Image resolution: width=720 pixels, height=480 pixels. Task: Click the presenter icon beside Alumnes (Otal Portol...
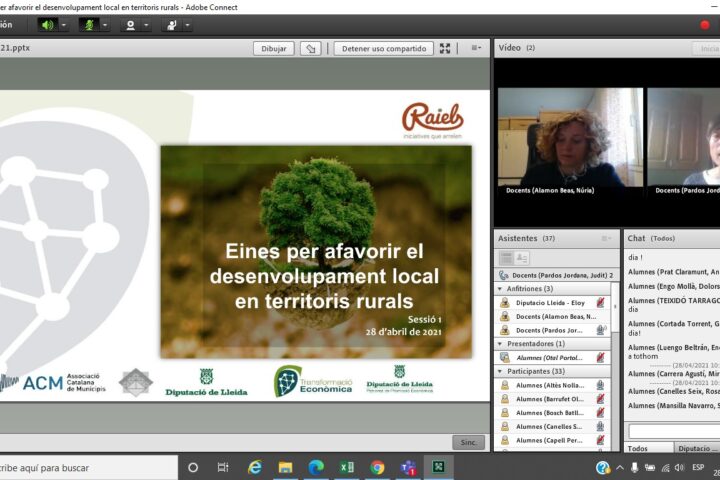coord(505,357)
